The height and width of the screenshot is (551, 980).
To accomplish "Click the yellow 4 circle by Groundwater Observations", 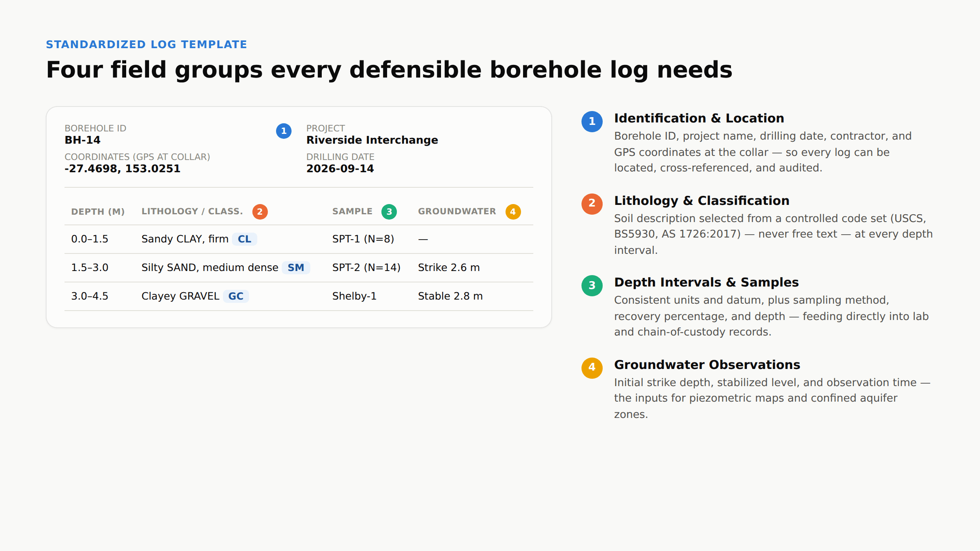I will (x=592, y=368).
